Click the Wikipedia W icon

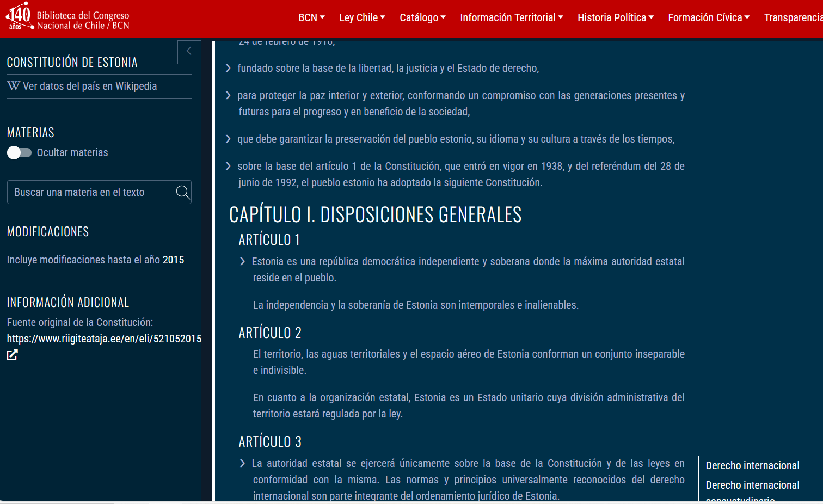click(x=13, y=86)
